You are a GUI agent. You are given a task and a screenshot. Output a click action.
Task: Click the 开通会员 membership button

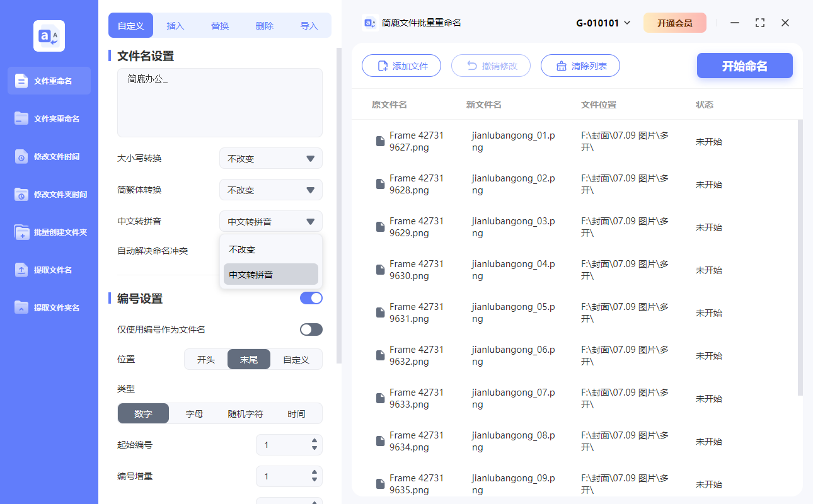675,22
